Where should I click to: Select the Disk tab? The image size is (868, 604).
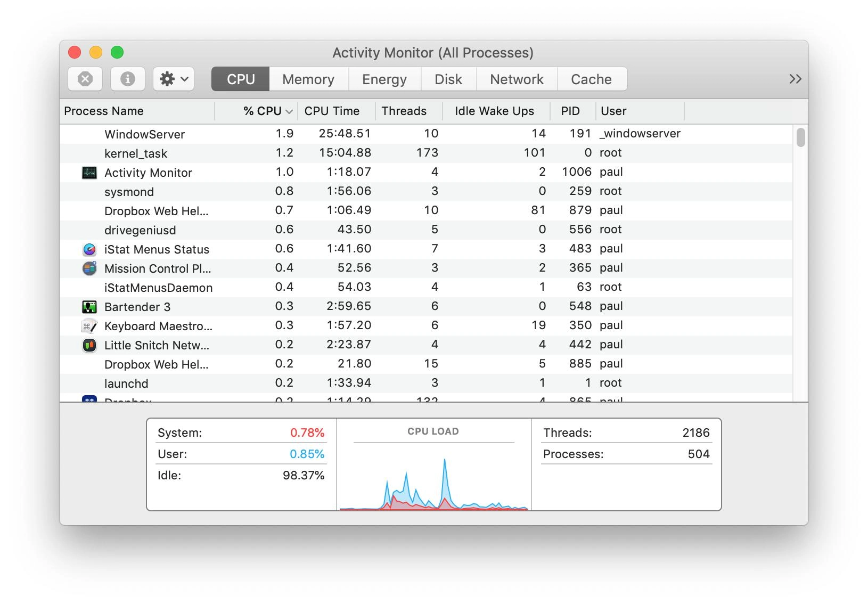point(448,79)
